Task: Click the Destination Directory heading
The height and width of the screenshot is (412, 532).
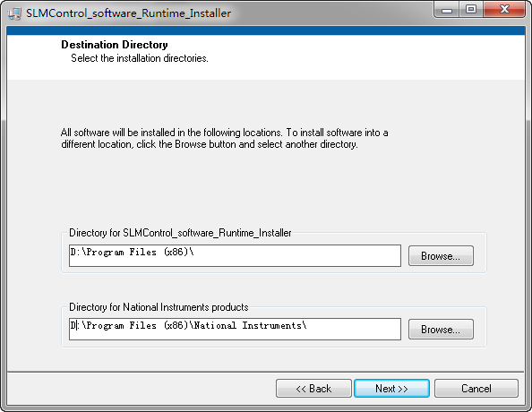Action: tap(115, 45)
